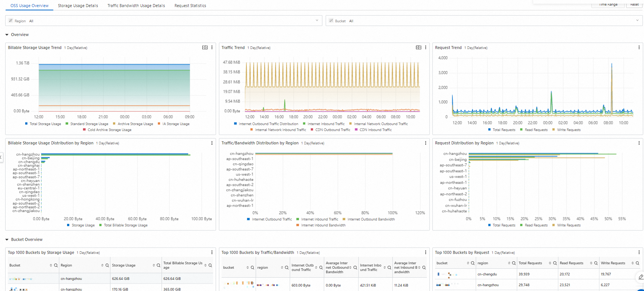Search region column in traffic table
The width and height of the screenshot is (644, 291).
287,268
